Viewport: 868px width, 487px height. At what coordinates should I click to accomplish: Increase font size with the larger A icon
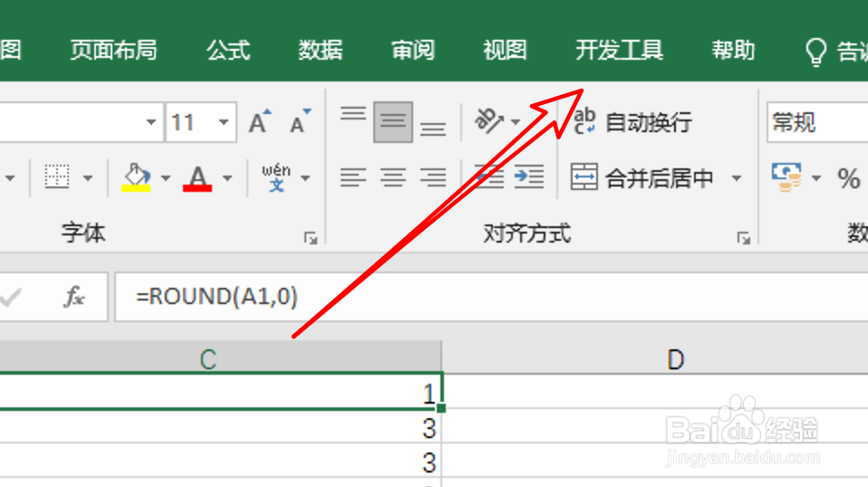[x=260, y=121]
